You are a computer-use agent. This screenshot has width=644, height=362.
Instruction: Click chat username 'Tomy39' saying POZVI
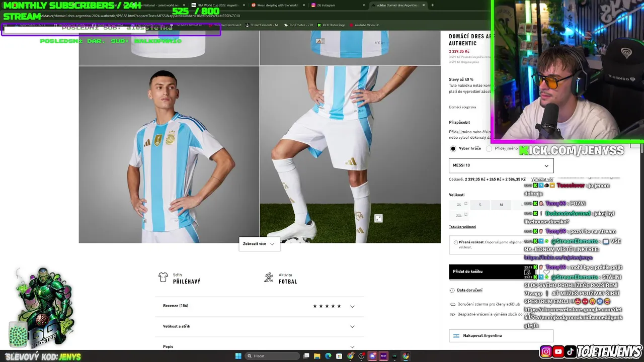[556, 204]
